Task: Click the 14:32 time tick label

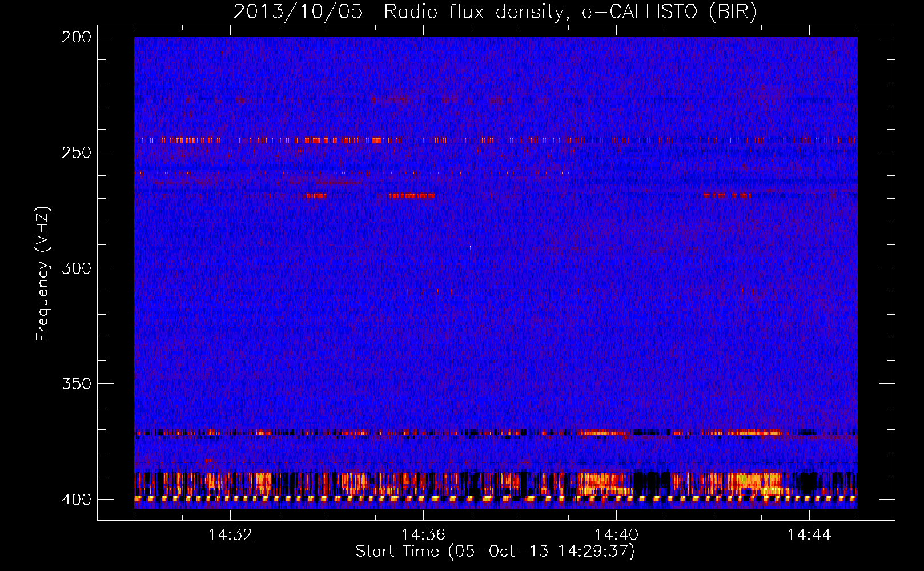Action: [x=230, y=534]
